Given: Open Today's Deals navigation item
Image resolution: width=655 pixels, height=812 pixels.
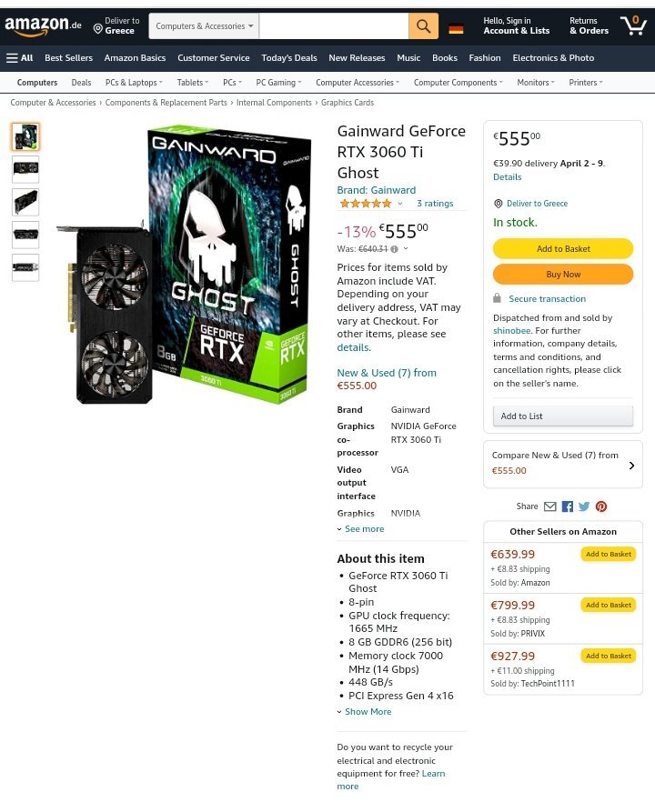Looking at the screenshot, I should pyautogui.click(x=289, y=58).
